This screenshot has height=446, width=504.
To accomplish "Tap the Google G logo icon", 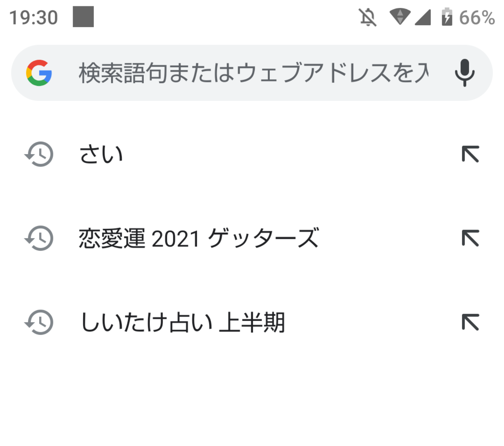I will tap(38, 72).
